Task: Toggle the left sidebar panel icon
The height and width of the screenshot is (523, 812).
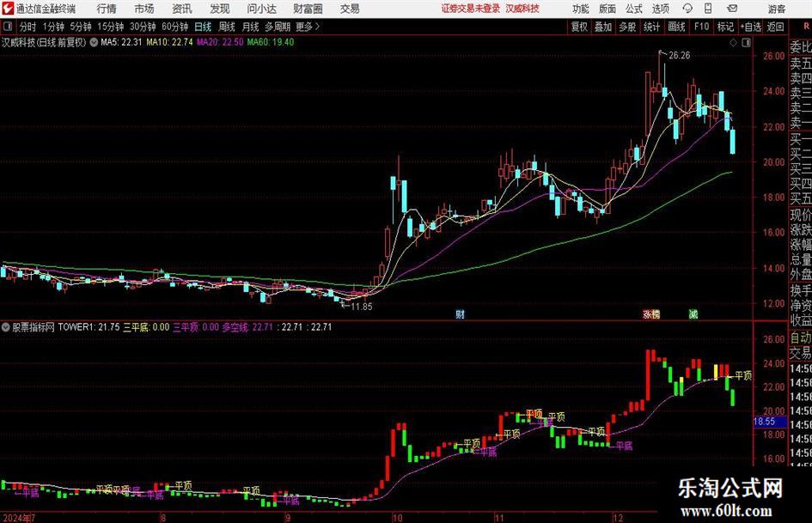Action: click(7, 27)
